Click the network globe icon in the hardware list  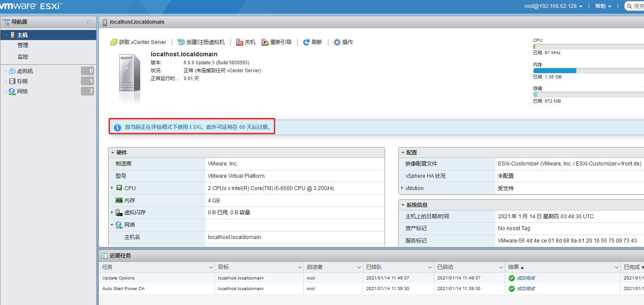pyautogui.click(x=119, y=225)
